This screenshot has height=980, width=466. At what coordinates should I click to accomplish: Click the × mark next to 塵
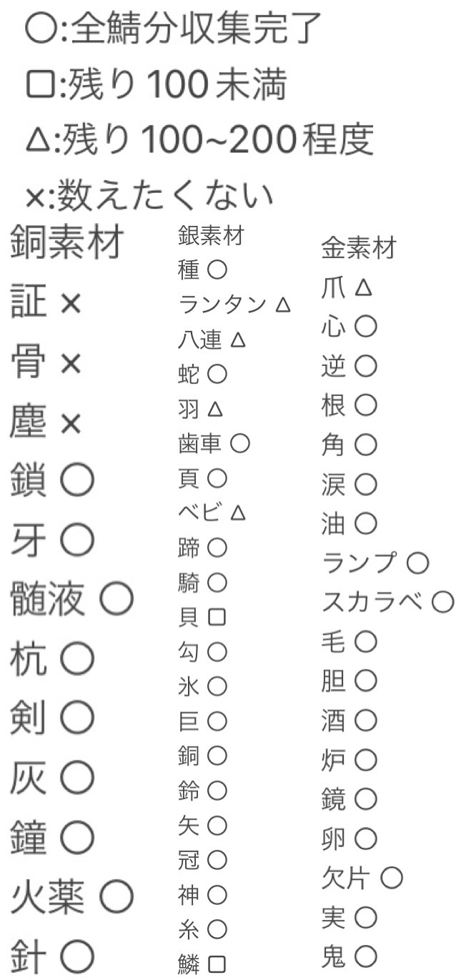[x=71, y=425]
